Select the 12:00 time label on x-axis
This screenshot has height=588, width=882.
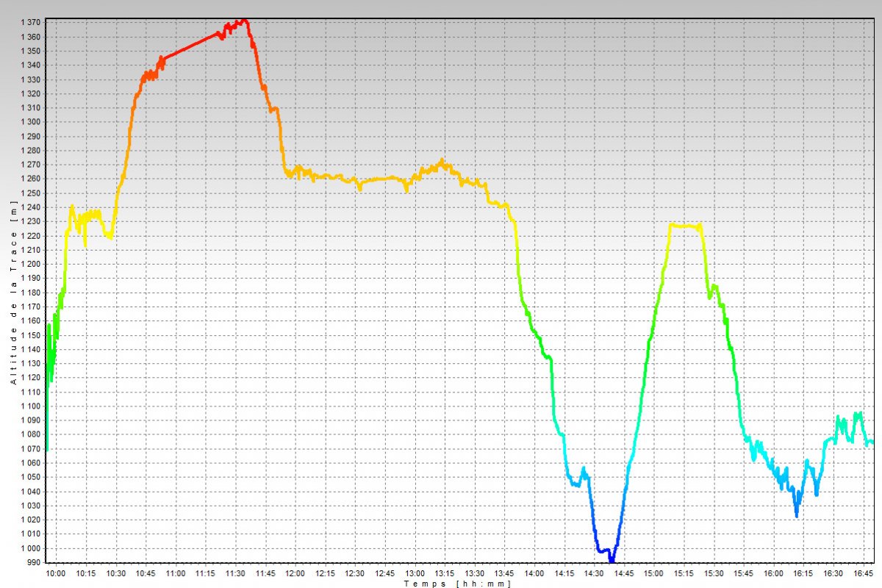(x=295, y=573)
